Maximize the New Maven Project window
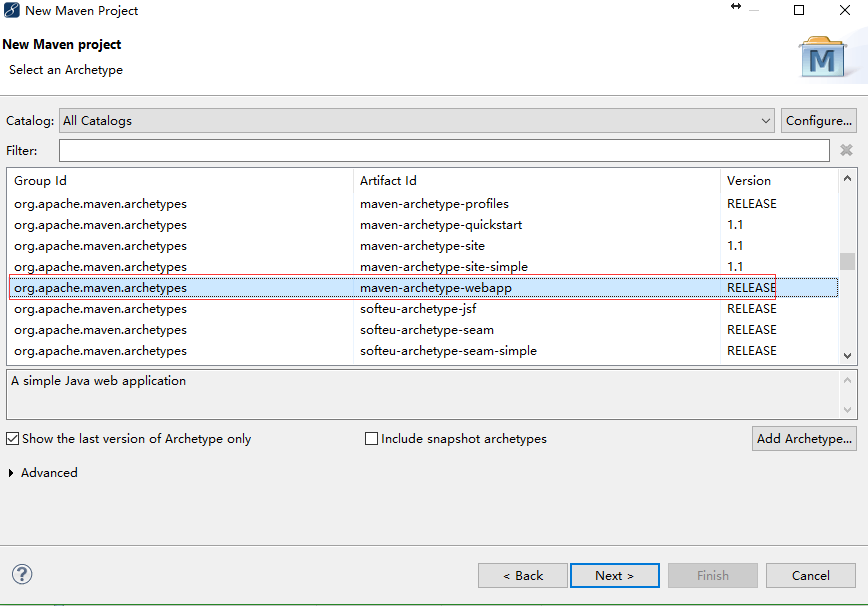The height and width of the screenshot is (606, 868). click(x=799, y=10)
